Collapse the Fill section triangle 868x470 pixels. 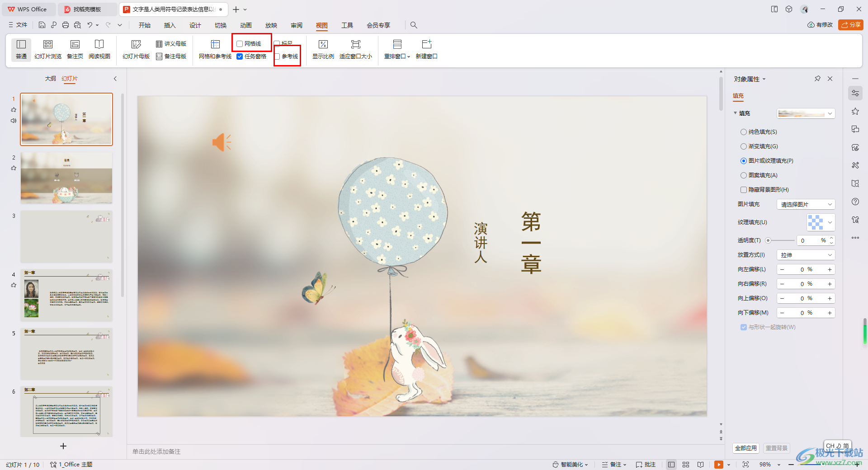(736, 113)
